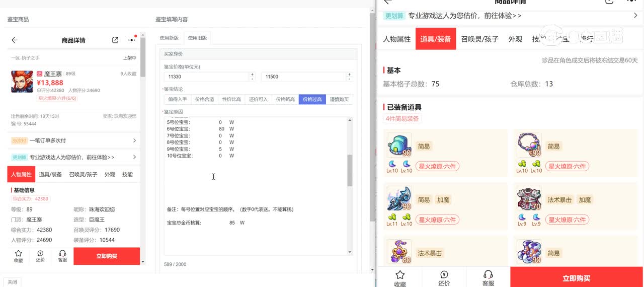
Task: Select necklace level 90 equipment icon
Action: click(x=529, y=146)
